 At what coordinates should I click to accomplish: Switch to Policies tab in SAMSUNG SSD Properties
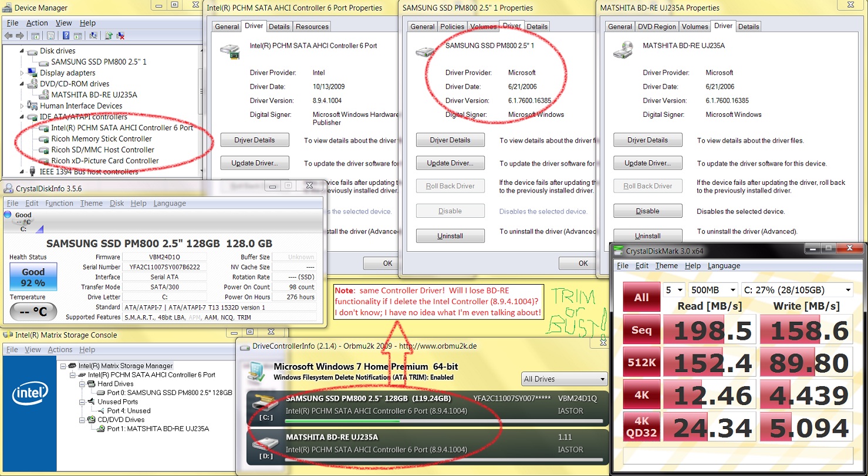(452, 26)
